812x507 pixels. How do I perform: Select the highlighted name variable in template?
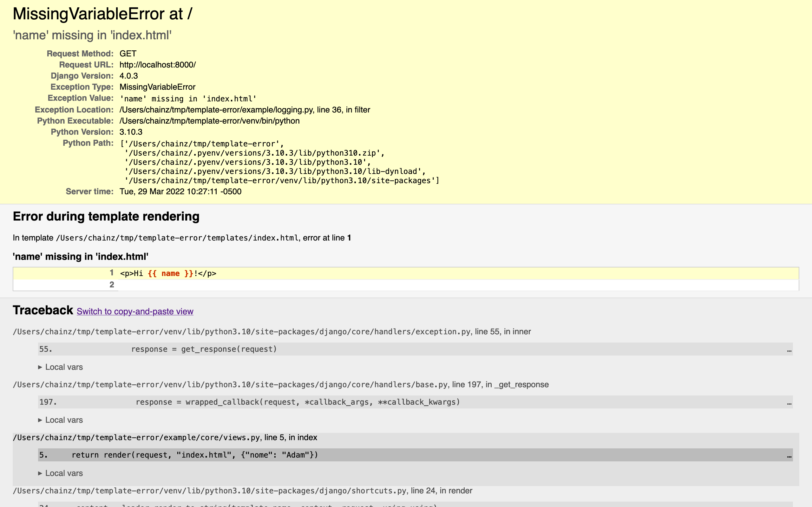coord(170,273)
